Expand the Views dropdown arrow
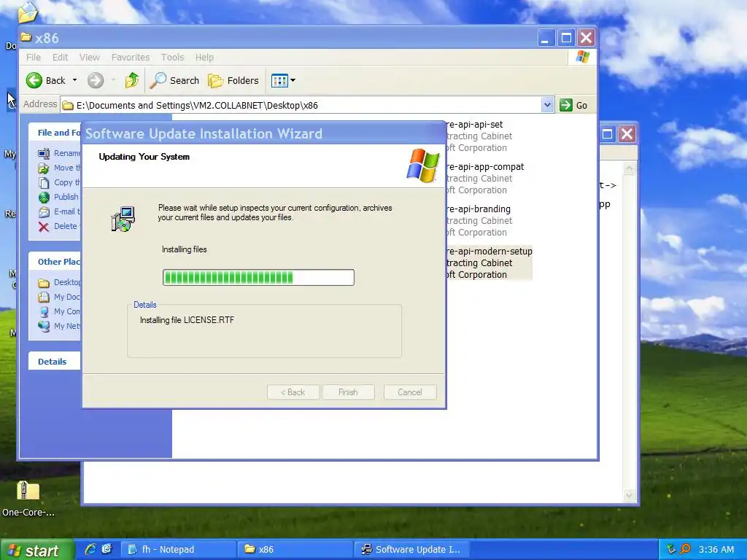Screen dimensions: 747x560 pos(293,80)
